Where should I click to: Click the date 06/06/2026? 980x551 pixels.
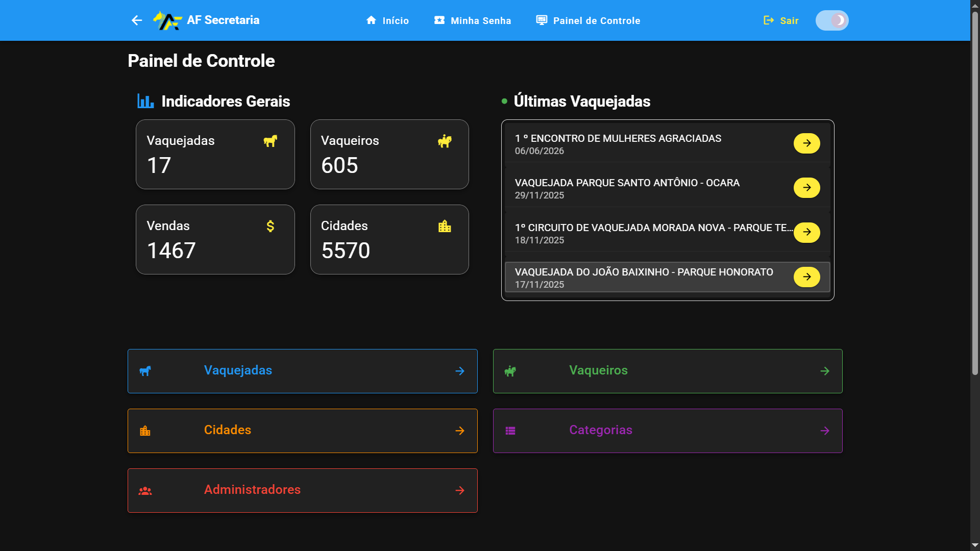point(539,151)
